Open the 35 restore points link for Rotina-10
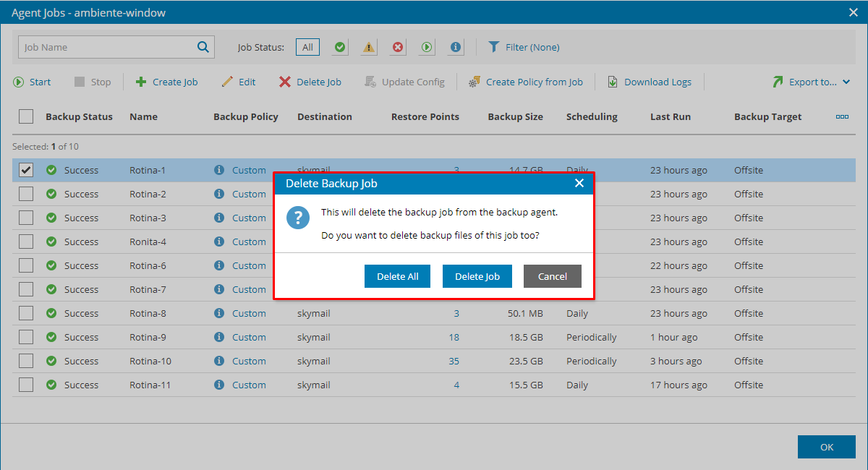868x470 pixels. 454,361
